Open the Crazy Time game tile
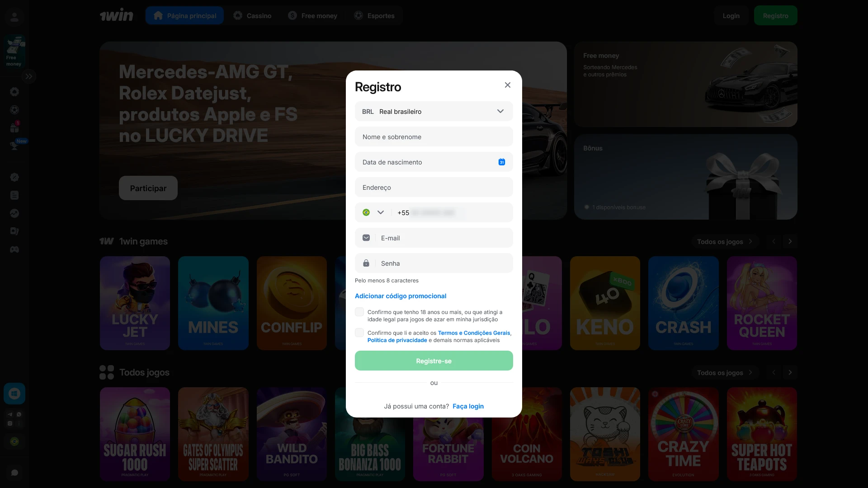 point(684,434)
